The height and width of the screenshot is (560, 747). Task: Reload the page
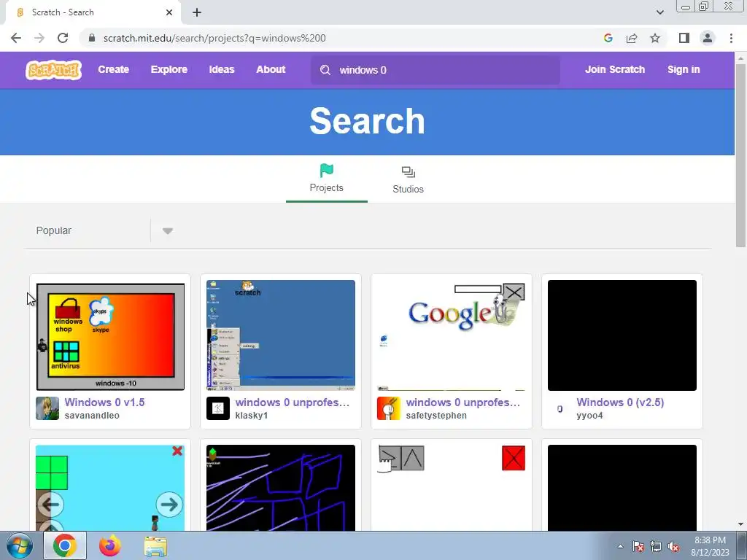pyautogui.click(x=63, y=38)
